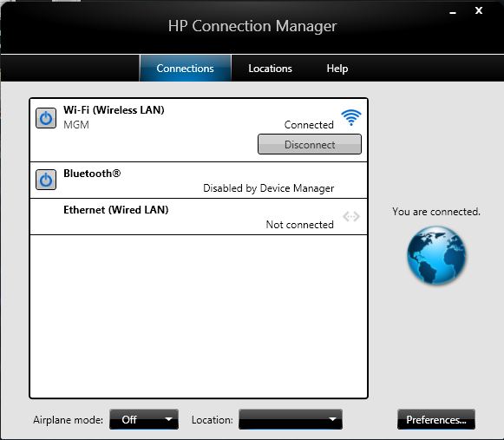The image size is (504, 440).
Task: Click the MGM network name
Action: coord(76,125)
